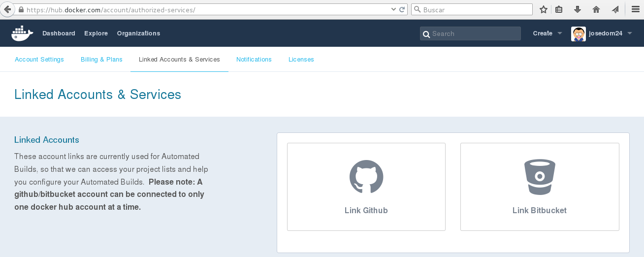The width and height of the screenshot is (644, 257).
Task: Navigate to Organizations in top navbar
Action: (138, 33)
